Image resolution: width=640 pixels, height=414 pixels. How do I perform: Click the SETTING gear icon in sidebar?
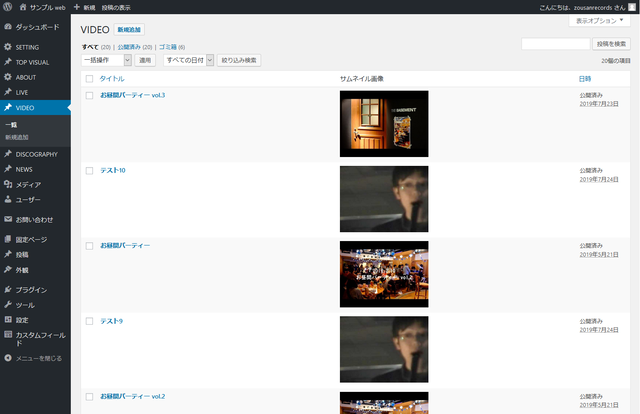pyautogui.click(x=8, y=47)
